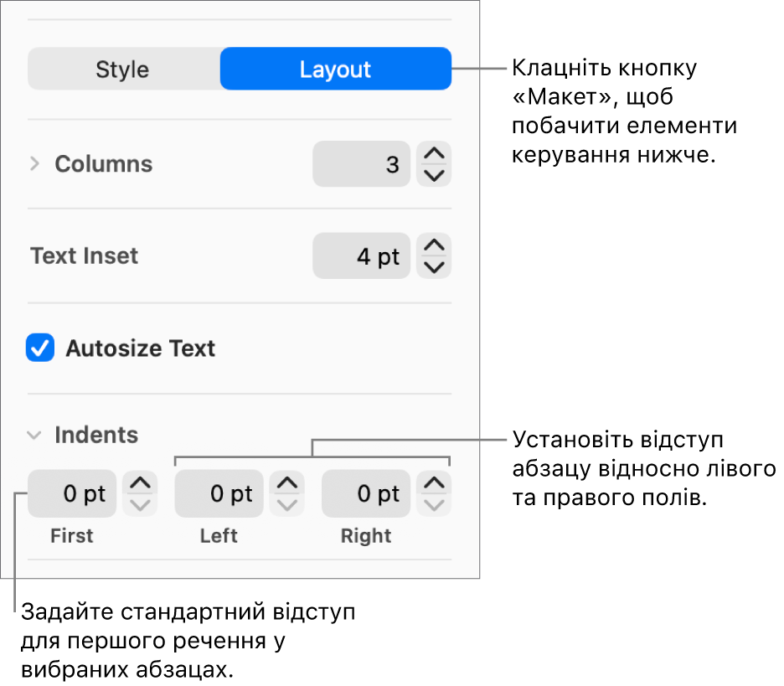Decrease Text Inset with down arrow
The height and width of the screenshot is (686, 784).
click(x=434, y=266)
